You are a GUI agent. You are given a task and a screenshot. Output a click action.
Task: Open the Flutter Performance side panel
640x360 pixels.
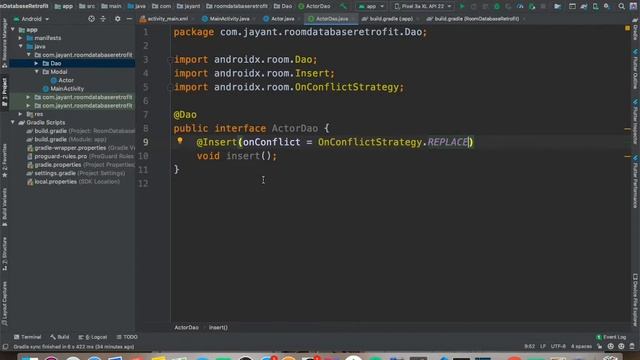tap(636, 181)
